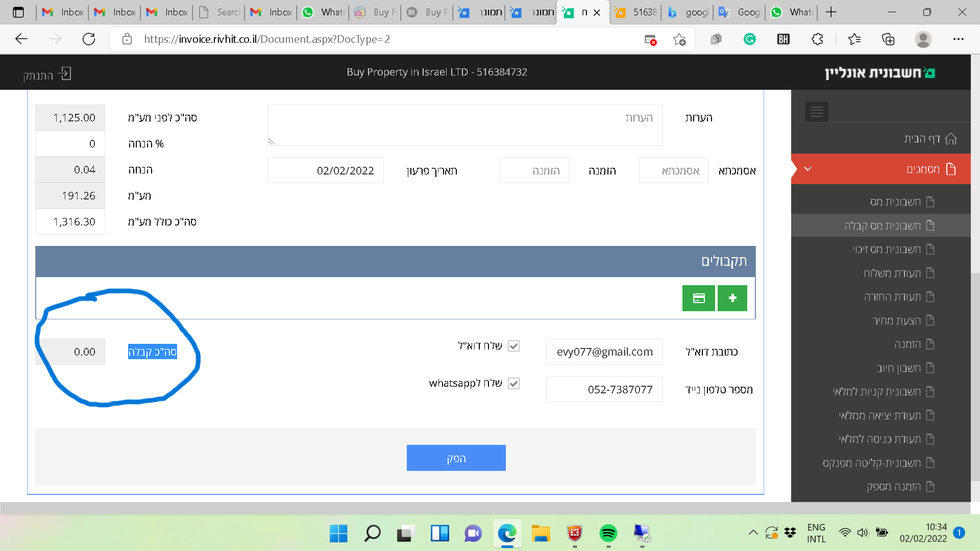Image resolution: width=980 pixels, height=551 pixels.
Task: Collapse the מסמכים sidebar section
Action: pos(807,169)
